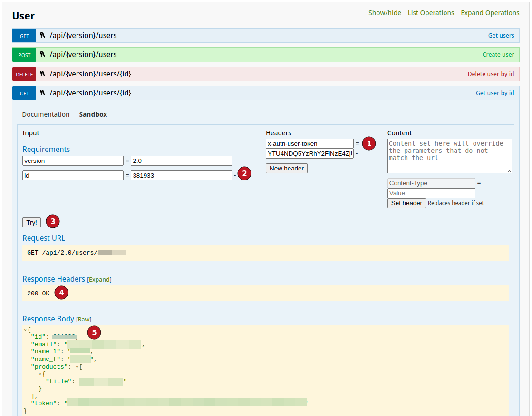Click the red DELETE method badge
Screen dimensions: 532x416
click(x=24, y=74)
